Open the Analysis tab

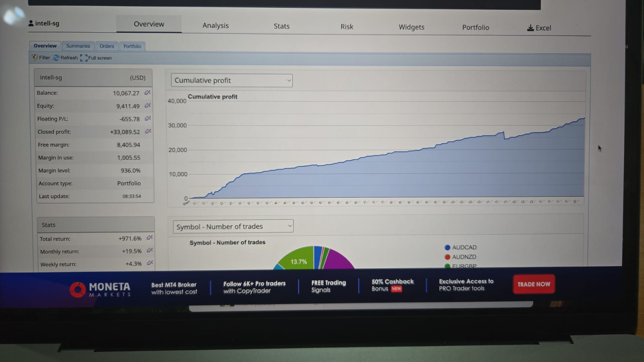pyautogui.click(x=215, y=25)
